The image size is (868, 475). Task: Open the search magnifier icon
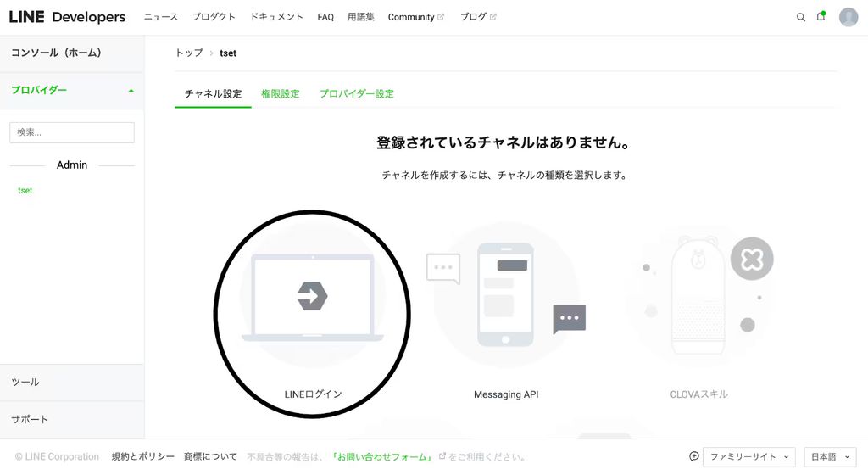pos(800,17)
